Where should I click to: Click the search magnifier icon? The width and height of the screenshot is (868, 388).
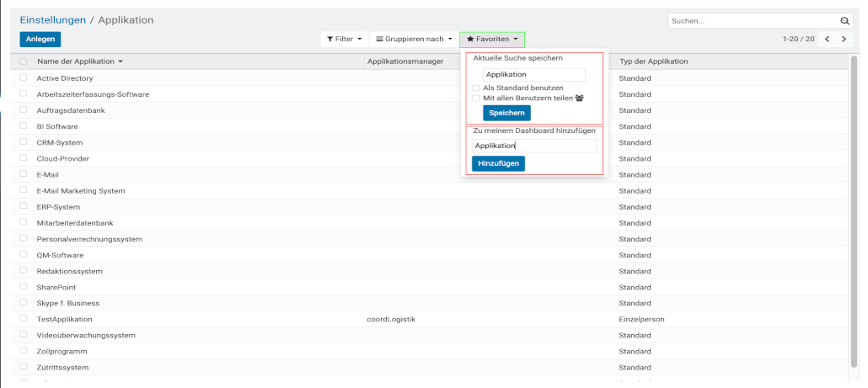[845, 20]
